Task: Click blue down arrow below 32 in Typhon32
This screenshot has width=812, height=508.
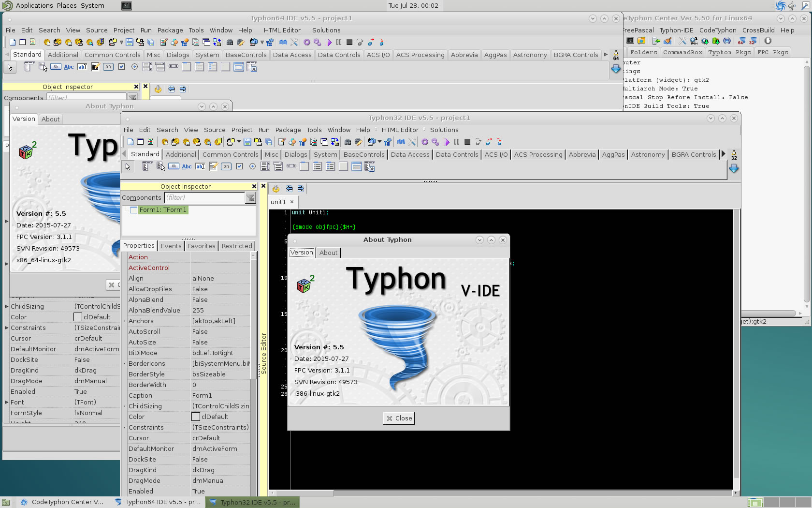Action: click(x=734, y=168)
